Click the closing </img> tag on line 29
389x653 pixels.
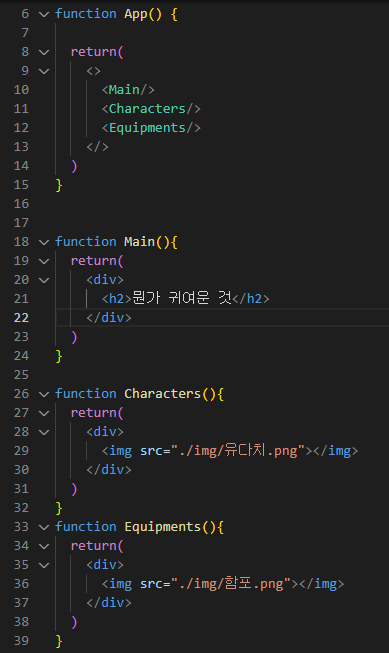click(336, 451)
